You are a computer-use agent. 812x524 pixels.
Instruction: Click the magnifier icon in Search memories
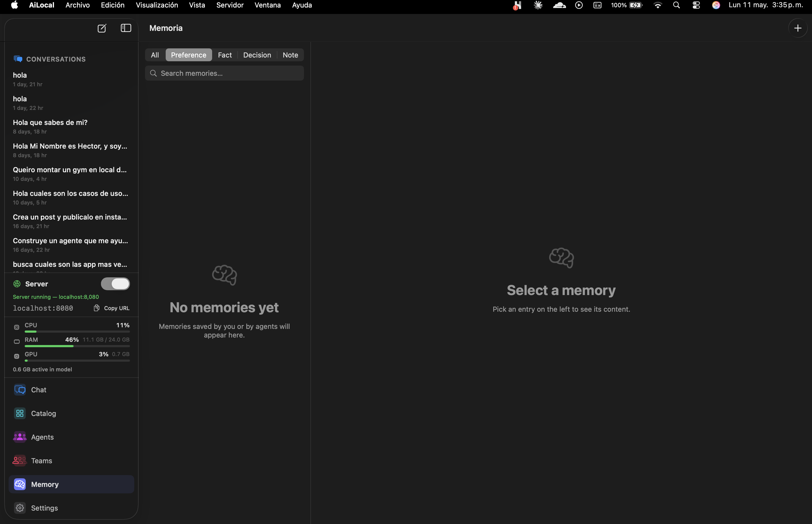(153, 73)
